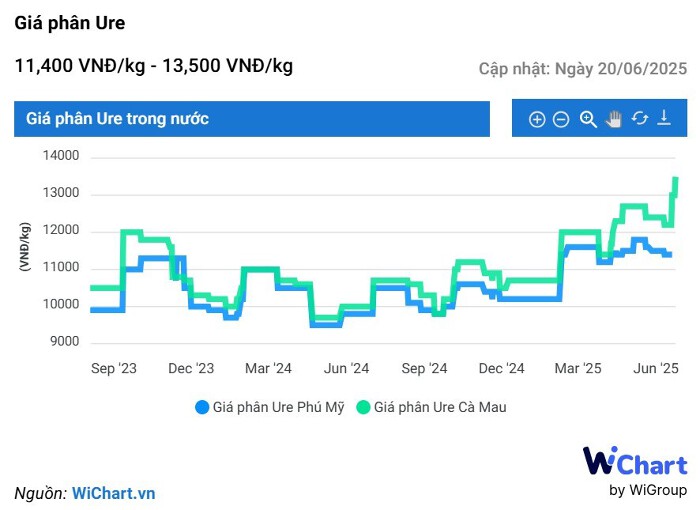Screen dimensions: 700x510
Task: Activate the selection zoom magnifier tool
Action: pyautogui.click(x=588, y=119)
